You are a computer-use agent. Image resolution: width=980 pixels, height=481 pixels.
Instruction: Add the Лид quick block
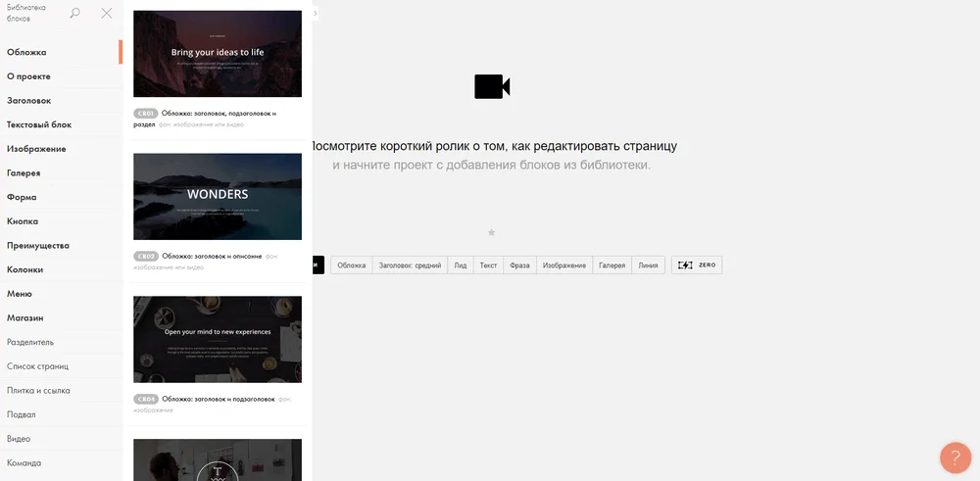tap(461, 265)
